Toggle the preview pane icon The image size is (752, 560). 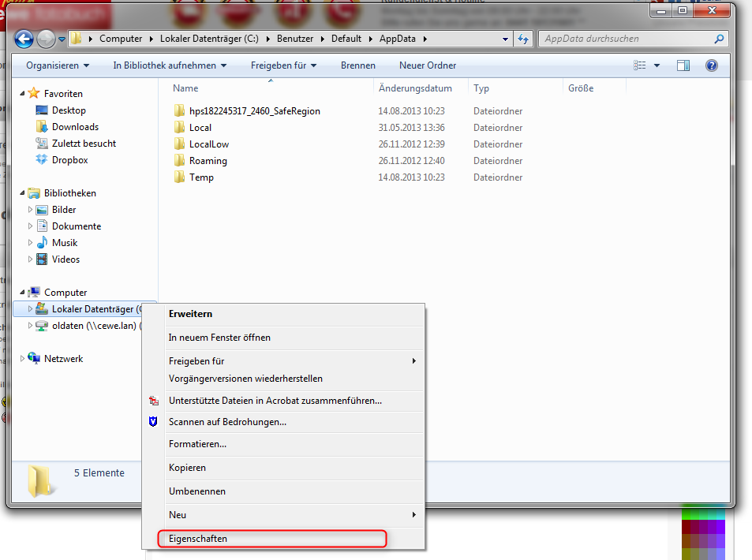(x=683, y=65)
